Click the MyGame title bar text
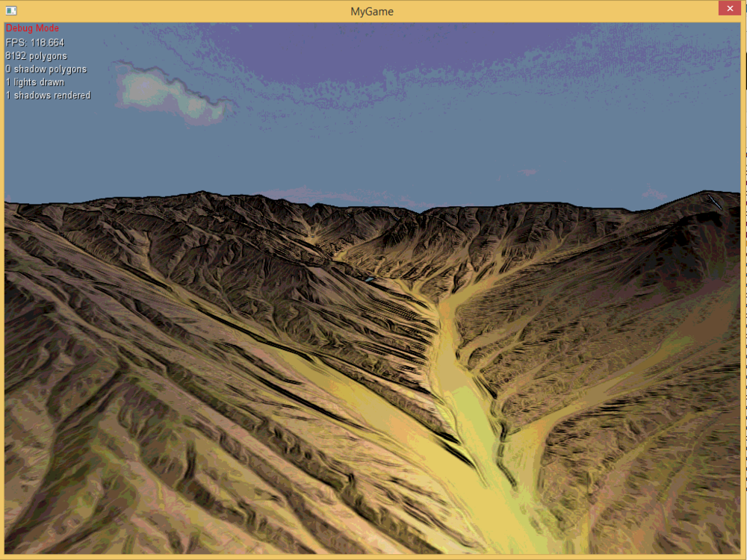The height and width of the screenshot is (560, 747). [x=372, y=11]
